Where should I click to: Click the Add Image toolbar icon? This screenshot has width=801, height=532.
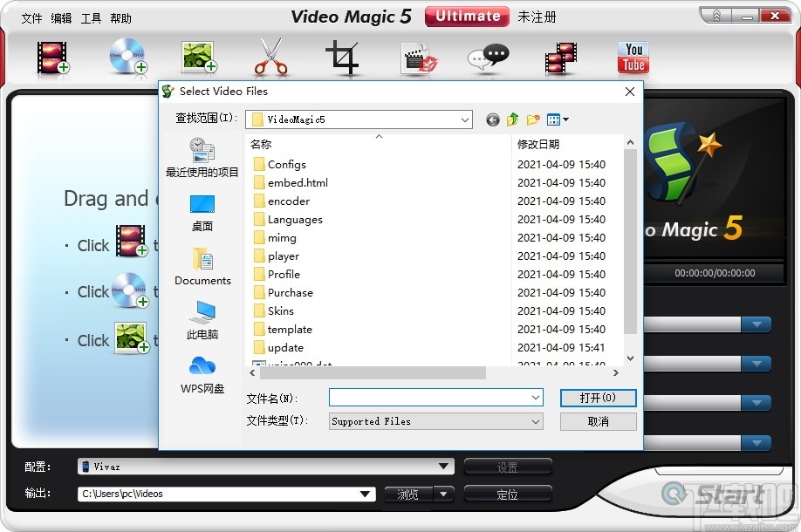[x=199, y=55]
